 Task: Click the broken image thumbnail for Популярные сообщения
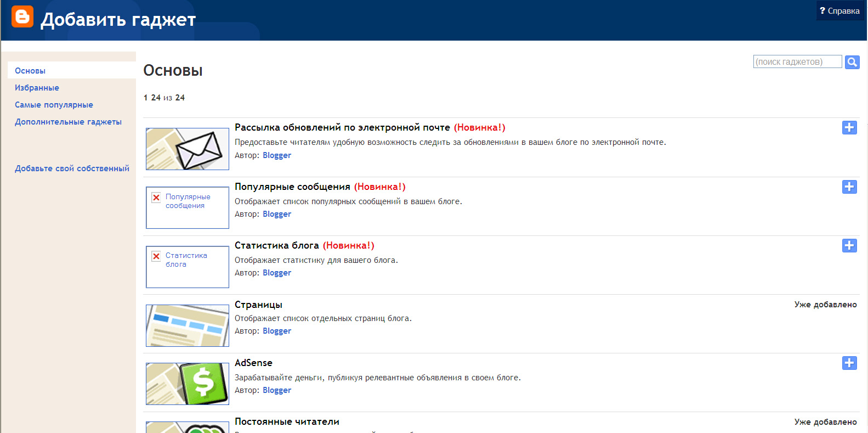click(188, 207)
